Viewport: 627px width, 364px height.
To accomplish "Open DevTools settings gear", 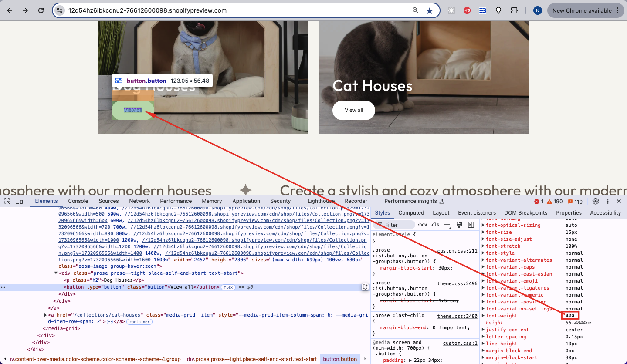I will click(596, 201).
